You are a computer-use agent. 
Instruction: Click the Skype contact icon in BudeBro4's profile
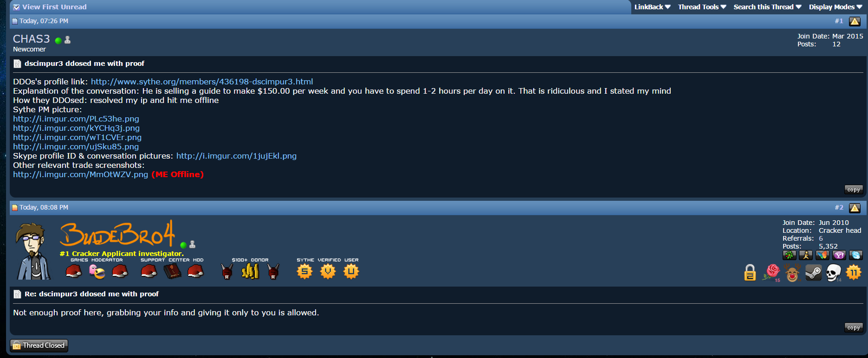point(856,255)
